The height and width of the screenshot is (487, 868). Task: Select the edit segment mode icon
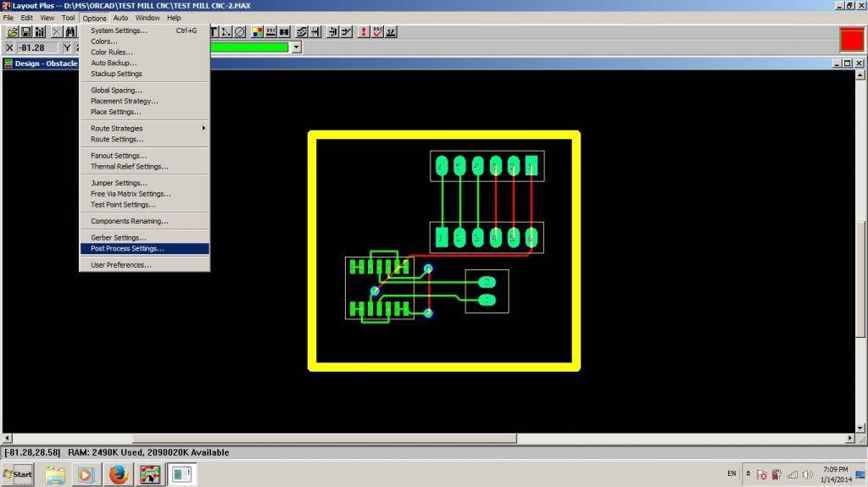pyautogui.click(x=332, y=32)
